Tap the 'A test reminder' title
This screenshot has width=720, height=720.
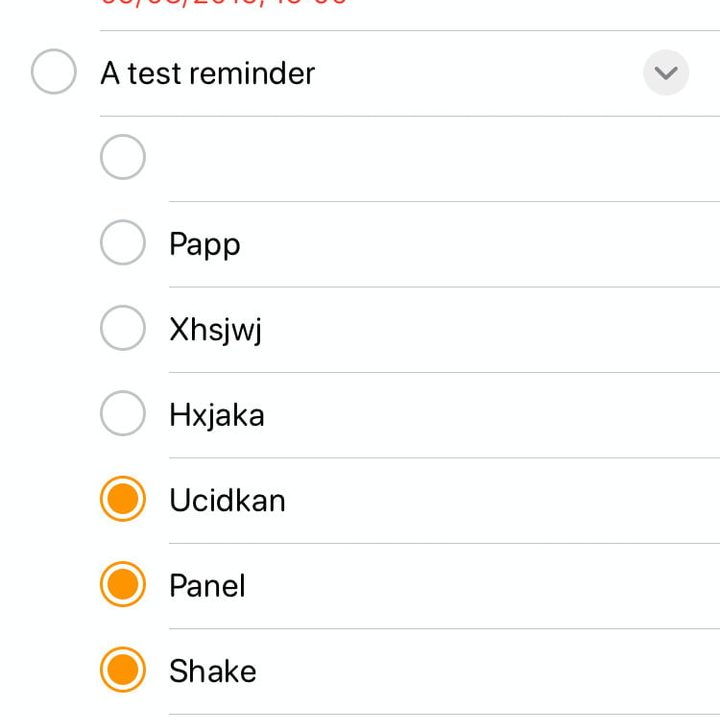pyautogui.click(x=208, y=73)
